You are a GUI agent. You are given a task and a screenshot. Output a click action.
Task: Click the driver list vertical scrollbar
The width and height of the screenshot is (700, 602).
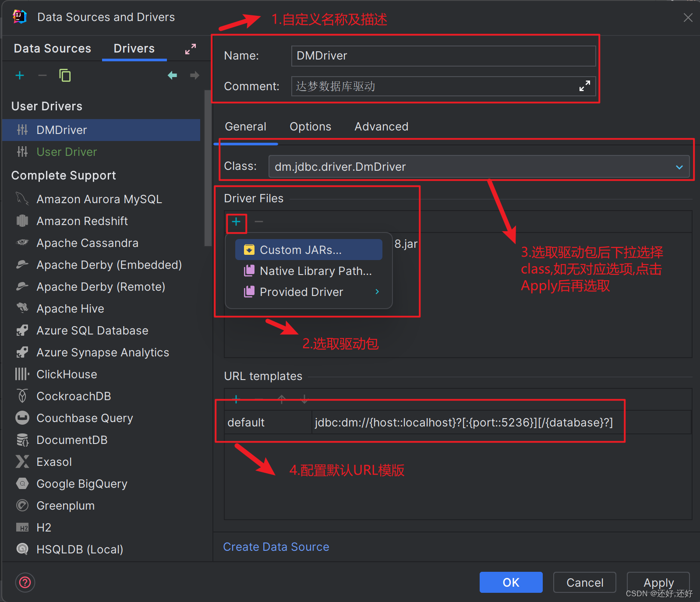pos(208,169)
